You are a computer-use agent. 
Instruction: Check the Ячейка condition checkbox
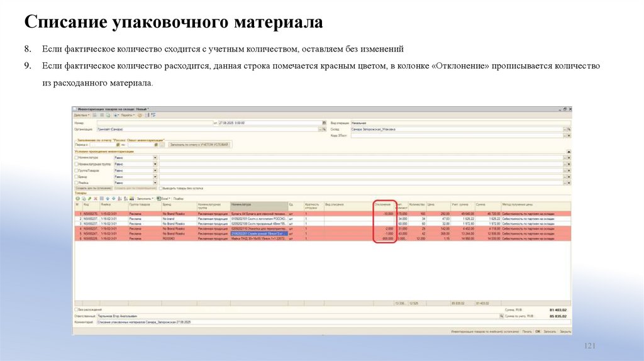[x=76, y=183]
